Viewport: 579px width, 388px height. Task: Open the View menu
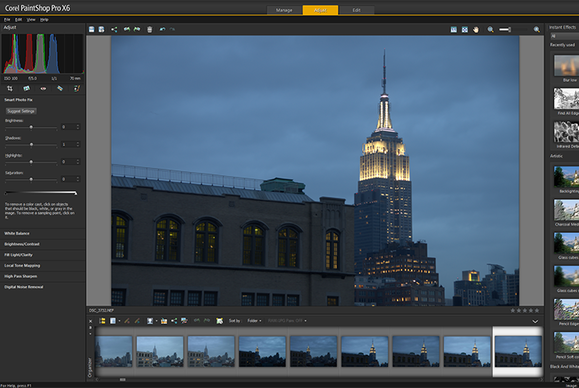[31, 20]
